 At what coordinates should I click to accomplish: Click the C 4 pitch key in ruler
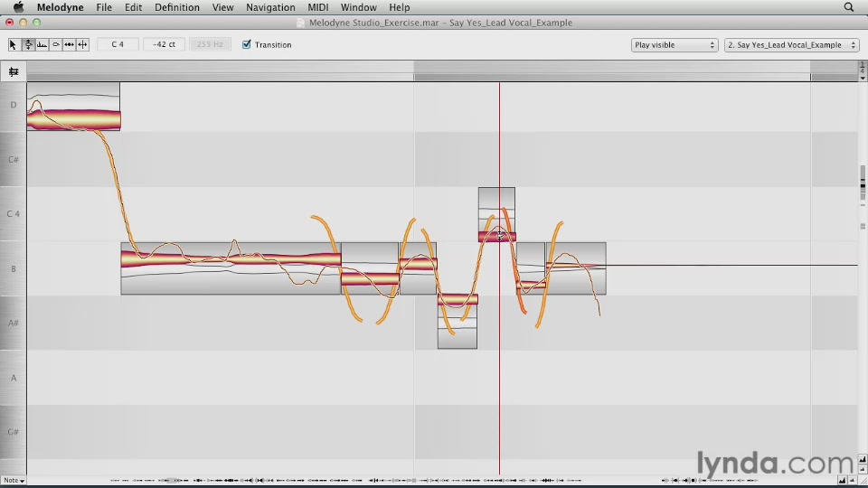pyautogui.click(x=14, y=213)
